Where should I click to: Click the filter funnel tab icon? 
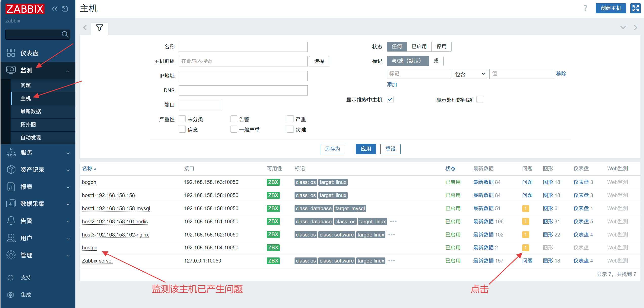100,28
